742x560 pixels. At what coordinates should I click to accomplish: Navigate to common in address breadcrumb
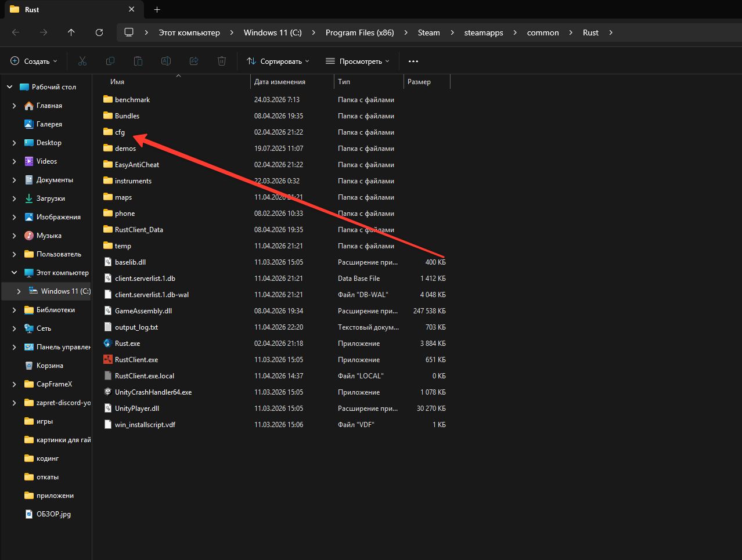point(543,32)
